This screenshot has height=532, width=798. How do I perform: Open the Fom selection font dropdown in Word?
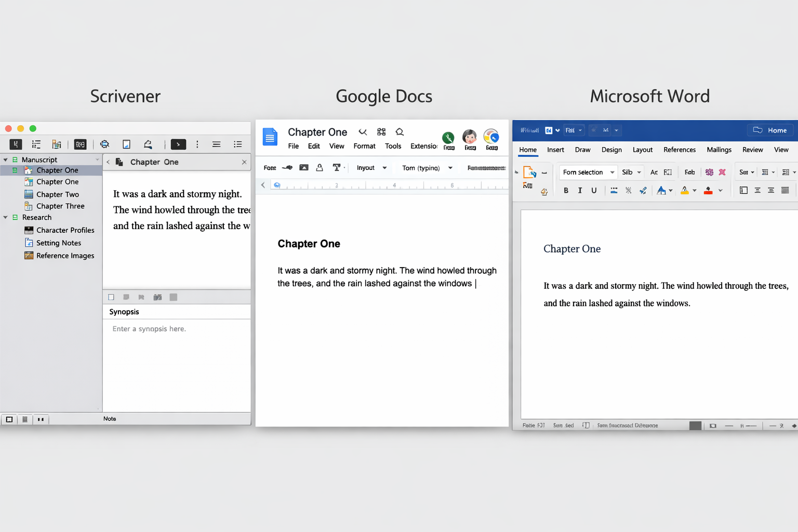(x=589, y=172)
